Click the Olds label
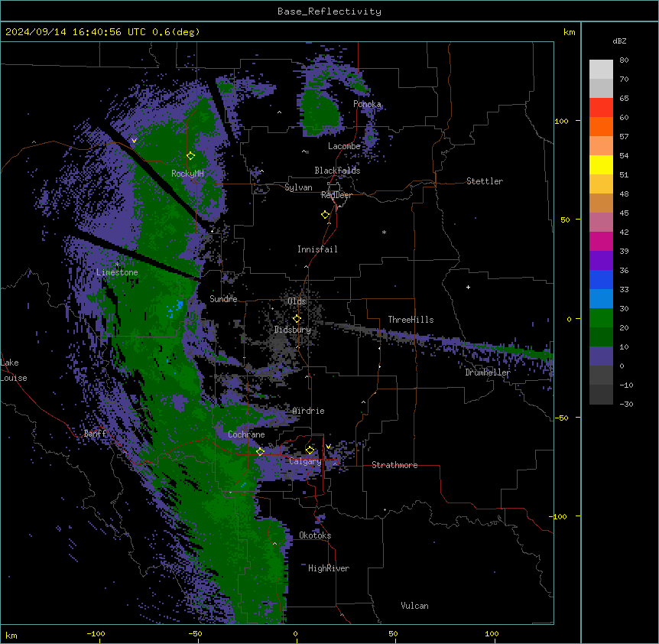This screenshot has width=659, height=644. (297, 301)
